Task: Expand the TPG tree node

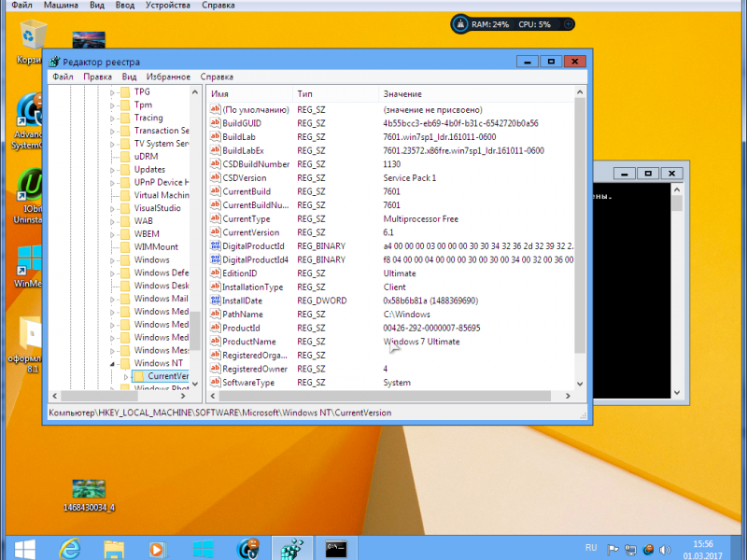Action: [112, 92]
